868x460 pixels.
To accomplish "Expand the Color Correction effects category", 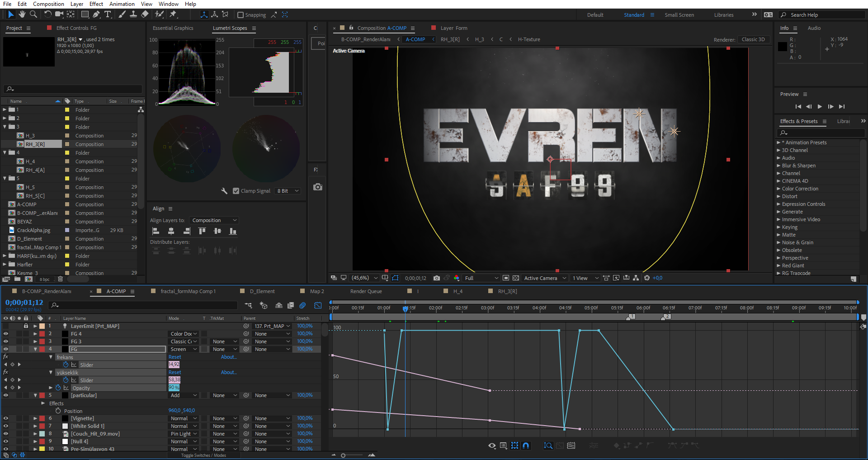I will pyautogui.click(x=778, y=189).
